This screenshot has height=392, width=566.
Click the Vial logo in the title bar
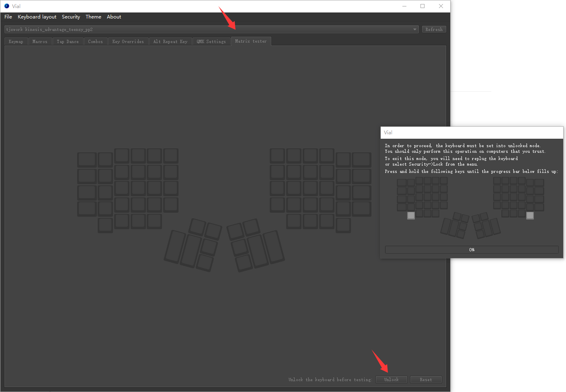[7, 6]
